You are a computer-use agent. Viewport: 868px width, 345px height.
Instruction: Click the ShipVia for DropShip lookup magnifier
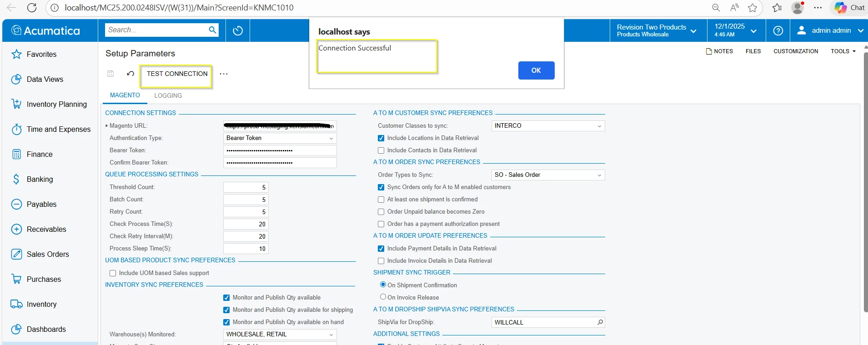point(600,322)
